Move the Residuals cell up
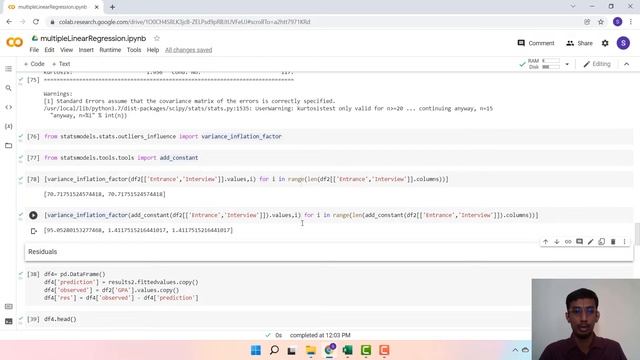Viewport: 640px width, 360px height. 545,242
